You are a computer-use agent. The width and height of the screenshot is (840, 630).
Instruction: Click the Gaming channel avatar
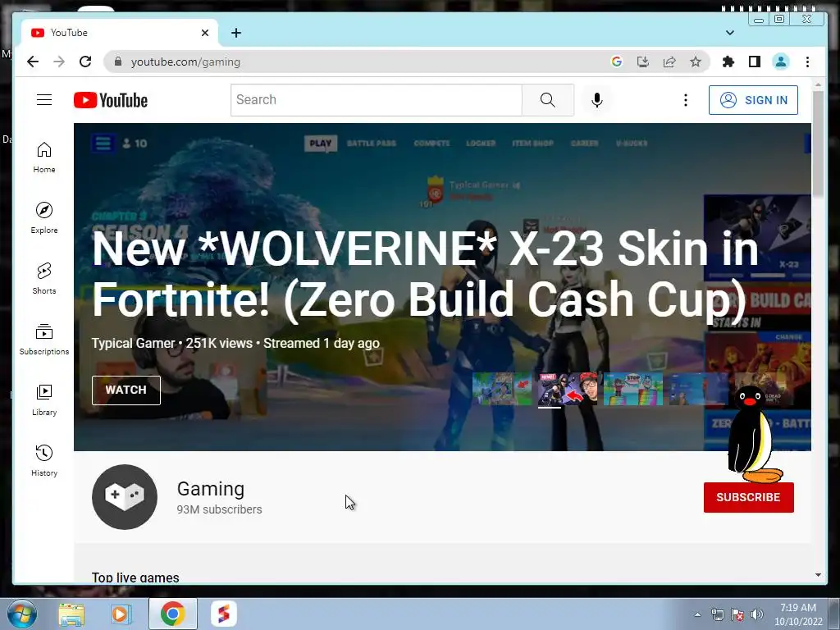click(125, 496)
